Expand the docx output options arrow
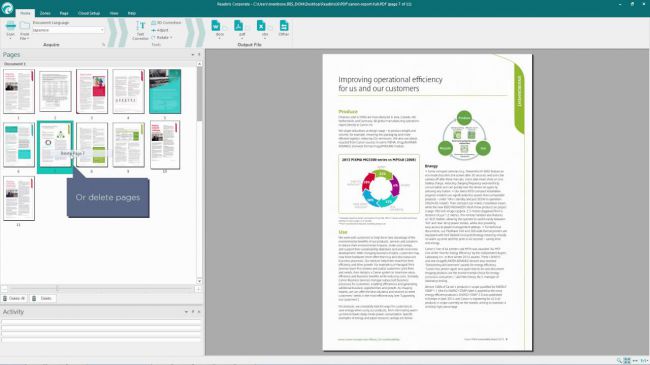Screen dimensions: 650x365 (220, 38)
